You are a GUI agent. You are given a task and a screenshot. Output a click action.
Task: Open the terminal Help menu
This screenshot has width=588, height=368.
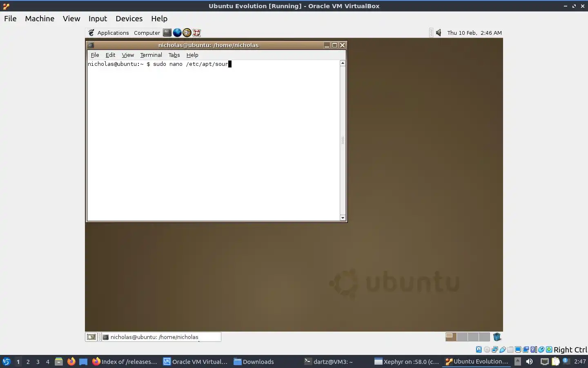192,55
